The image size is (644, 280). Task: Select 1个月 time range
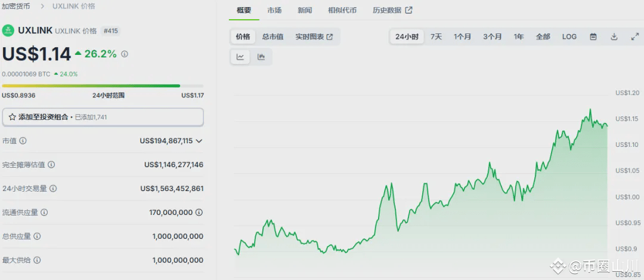(463, 36)
